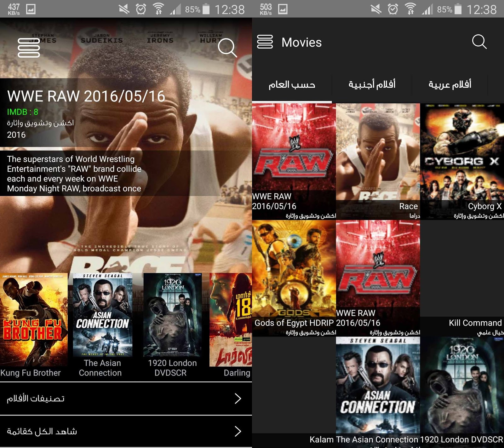This screenshot has width=504, height=448.
Task: Tap the clock time in right status bar
Action: point(481,9)
